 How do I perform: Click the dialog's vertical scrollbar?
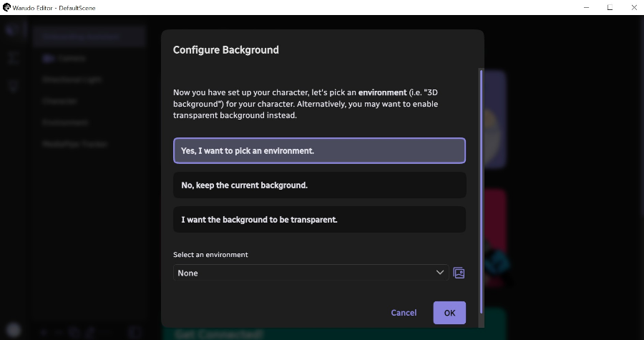click(x=482, y=193)
